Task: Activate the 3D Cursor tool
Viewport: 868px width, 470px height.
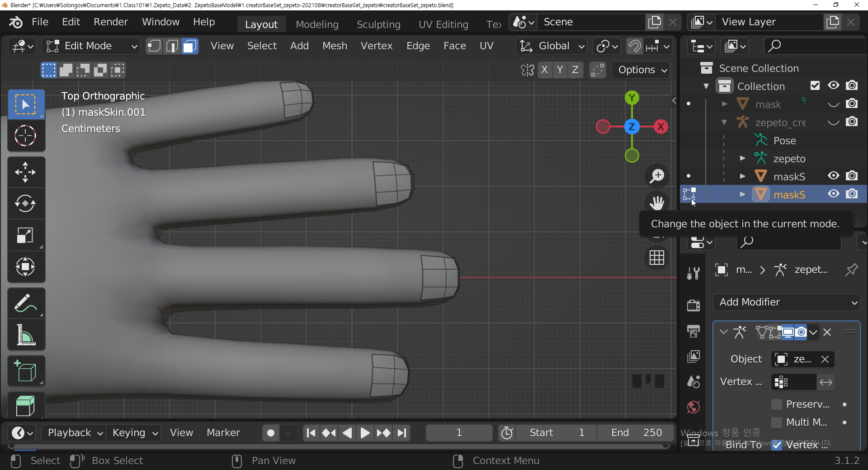Action: pyautogui.click(x=26, y=136)
